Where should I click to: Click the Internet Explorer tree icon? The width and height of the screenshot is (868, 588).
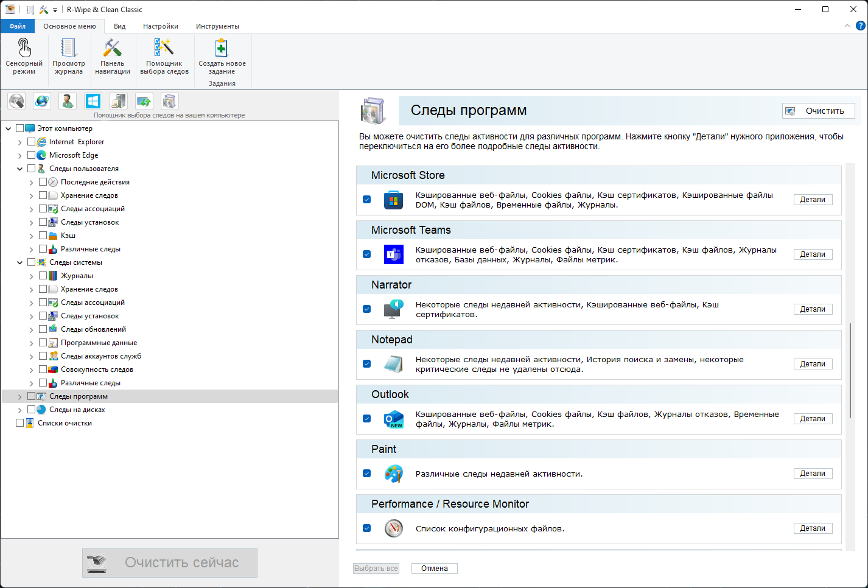41,142
